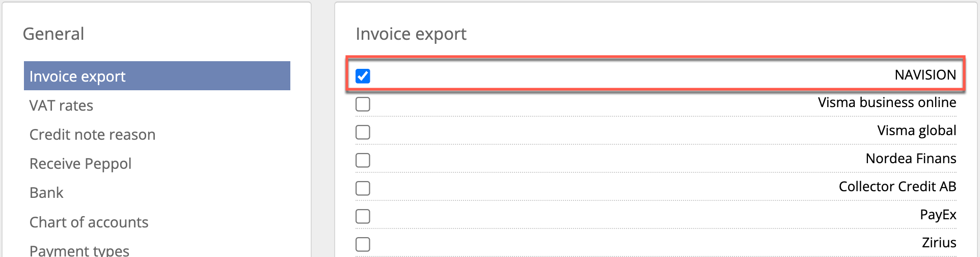The height and width of the screenshot is (257, 980).
Task: Click the Visma business online text label
Action: [887, 102]
